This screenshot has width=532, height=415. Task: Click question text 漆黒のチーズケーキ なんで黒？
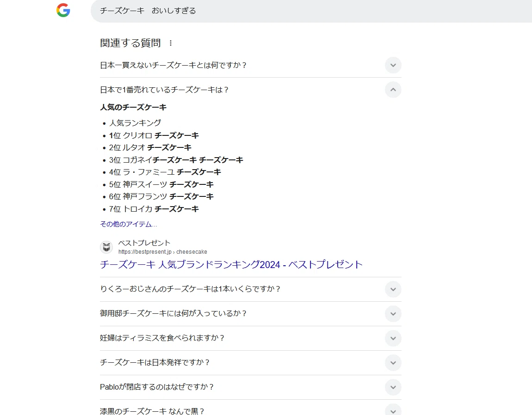152,411
